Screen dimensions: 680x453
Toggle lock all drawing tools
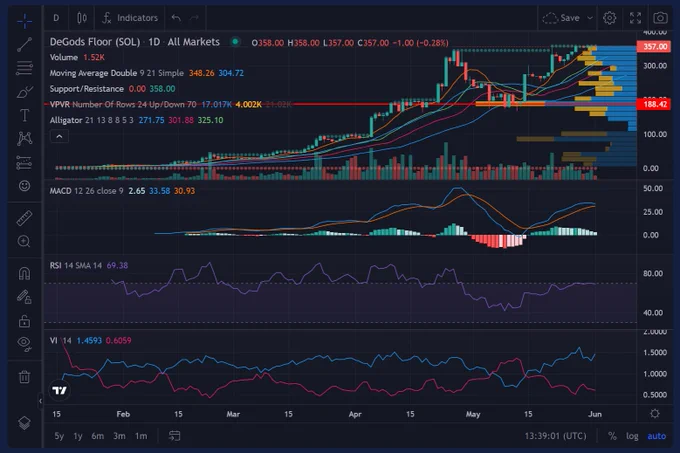point(25,321)
